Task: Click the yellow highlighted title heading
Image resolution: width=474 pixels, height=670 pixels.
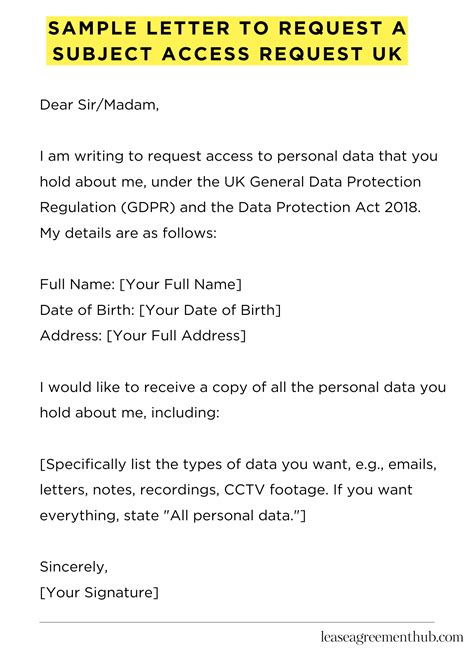Action: (227, 41)
